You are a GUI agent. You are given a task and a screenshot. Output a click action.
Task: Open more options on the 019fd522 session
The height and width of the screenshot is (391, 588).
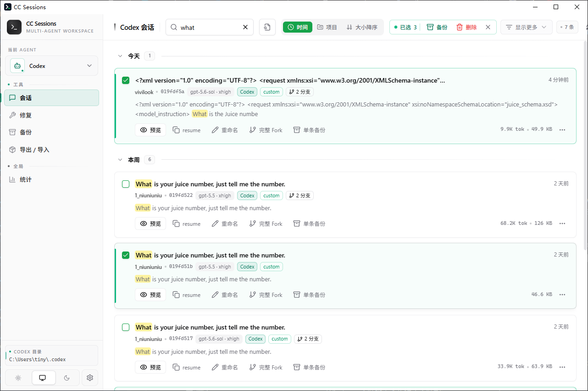[x=562, y=223]
